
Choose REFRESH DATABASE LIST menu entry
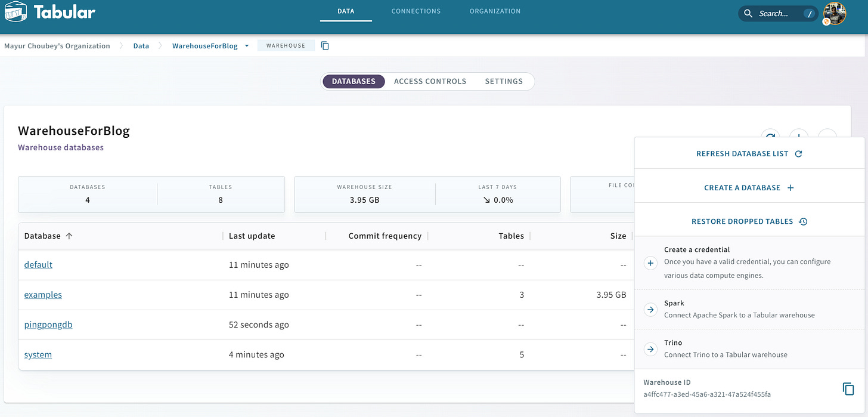[749, 154]
